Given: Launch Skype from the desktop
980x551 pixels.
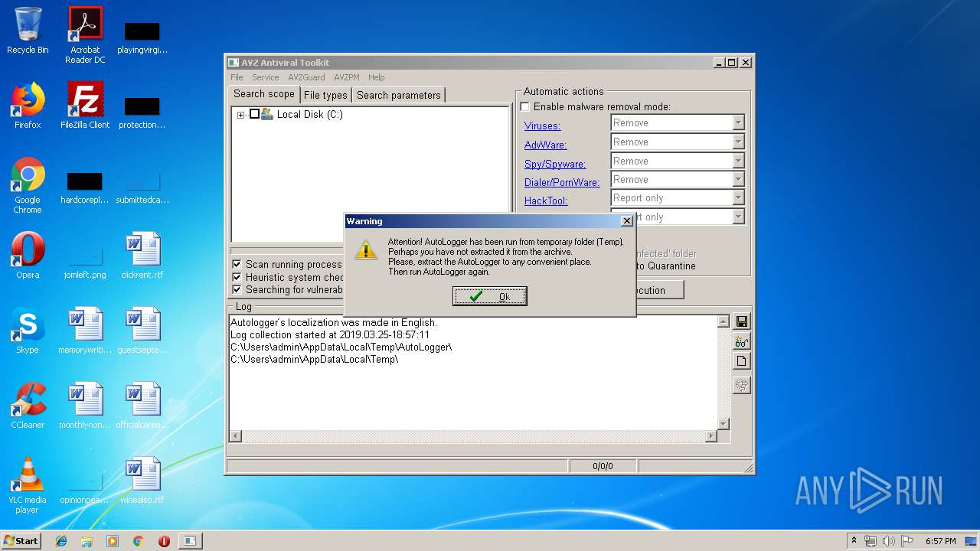Looking at the screenshot, I should pos(28,331).
